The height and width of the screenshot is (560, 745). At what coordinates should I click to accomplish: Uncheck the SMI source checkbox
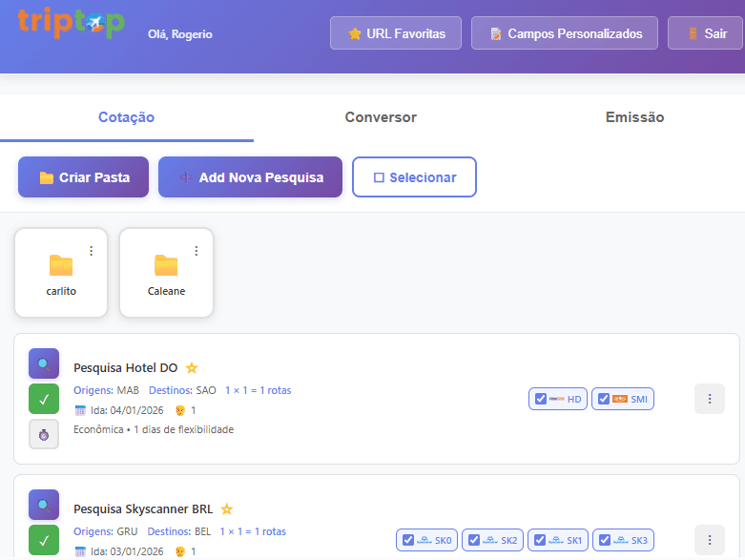point(604,399)
